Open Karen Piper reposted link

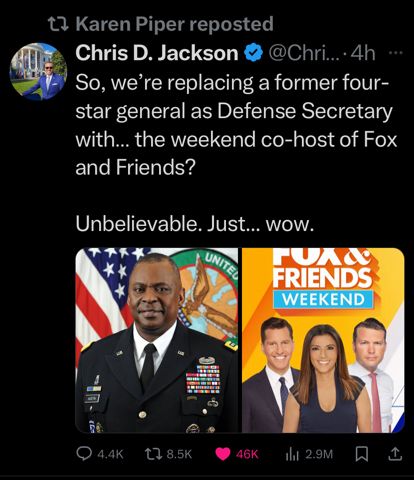point(174,24)
